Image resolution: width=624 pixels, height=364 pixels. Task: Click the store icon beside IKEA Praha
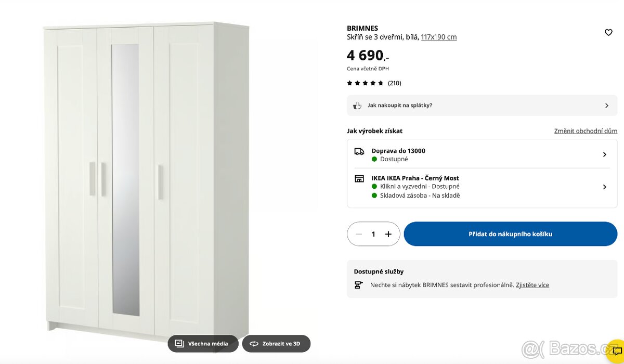[x=359, y=178]
